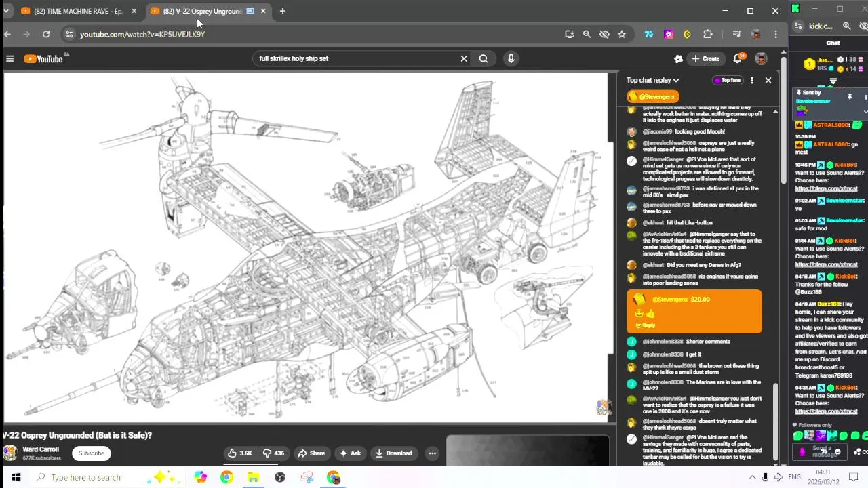
Task: Open File Explorer from the taskbar
Action: (253, 477)
